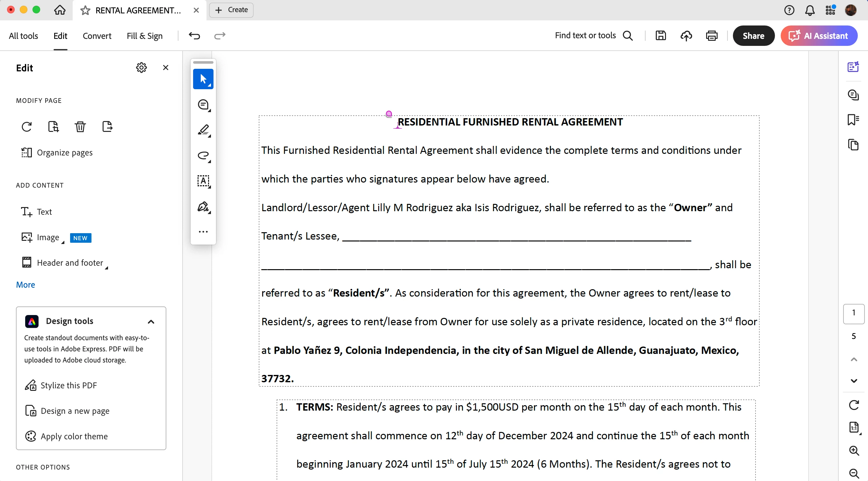Open the bookmarks panel icon on right rail
The width and height of the screenshot is (868, 481).
853,119
